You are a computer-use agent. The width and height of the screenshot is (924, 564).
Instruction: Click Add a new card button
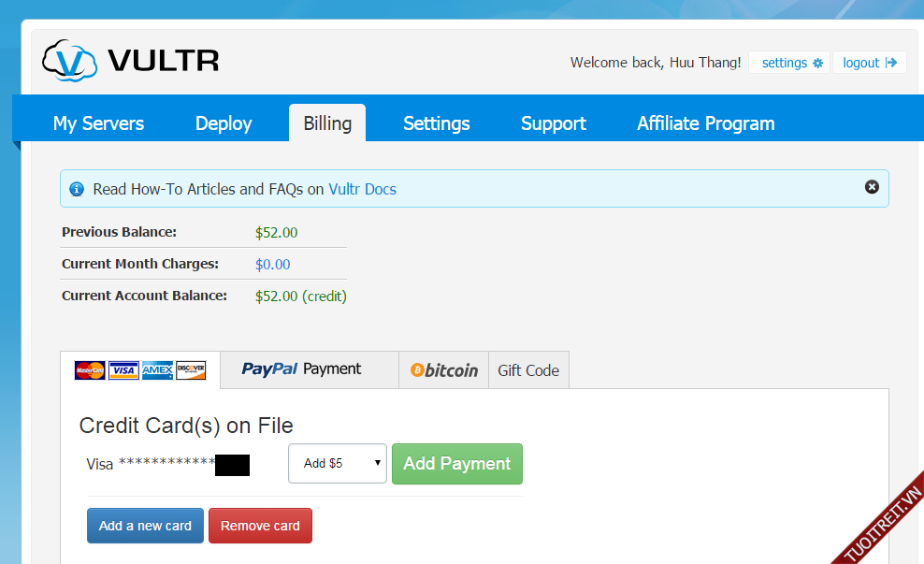[x=145, y=526]
